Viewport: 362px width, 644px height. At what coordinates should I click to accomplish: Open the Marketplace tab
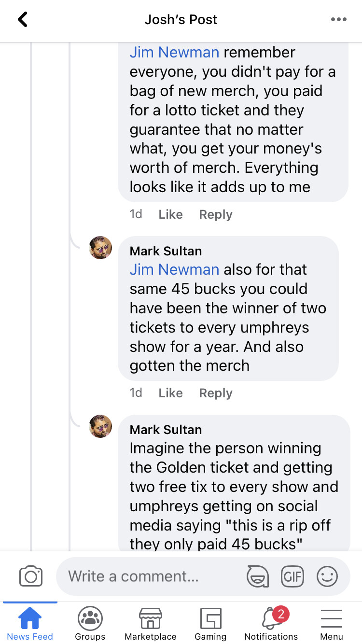[151, 624]
